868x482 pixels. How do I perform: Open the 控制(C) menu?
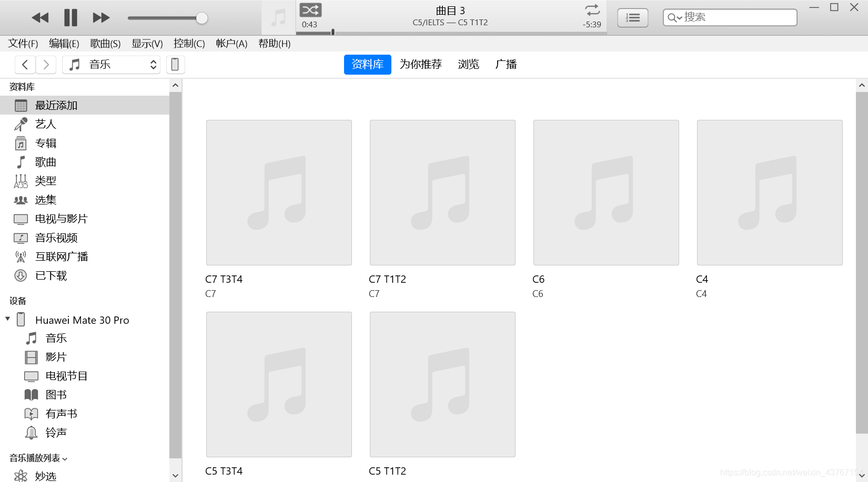click(189, 44)
